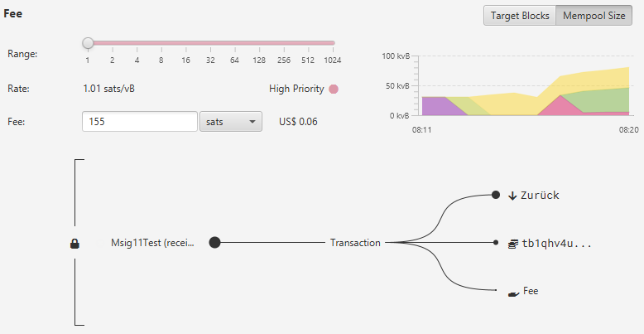Toggle Mempool Size chart view
Image resolution: width=644 pixels, height=334 pixels.
594,16
